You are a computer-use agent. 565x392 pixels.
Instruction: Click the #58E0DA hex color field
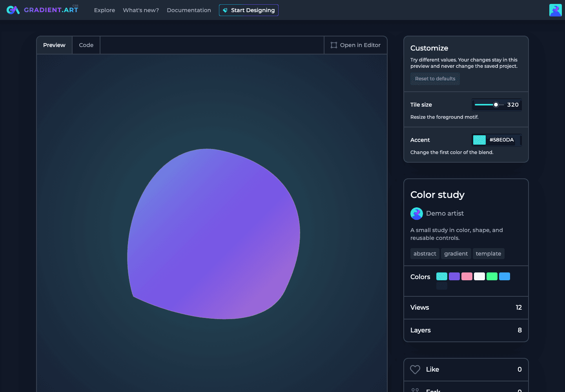tap(501, 140)
